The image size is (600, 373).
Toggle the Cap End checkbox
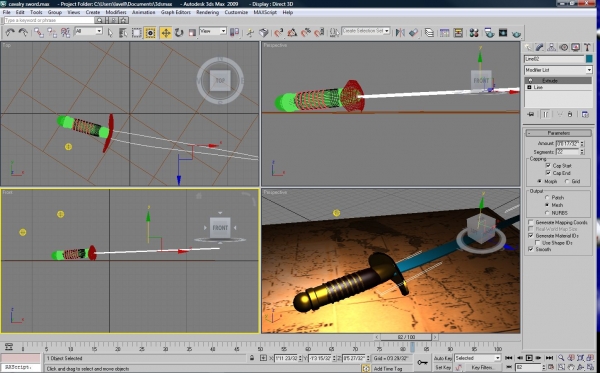tap(548, 173)
